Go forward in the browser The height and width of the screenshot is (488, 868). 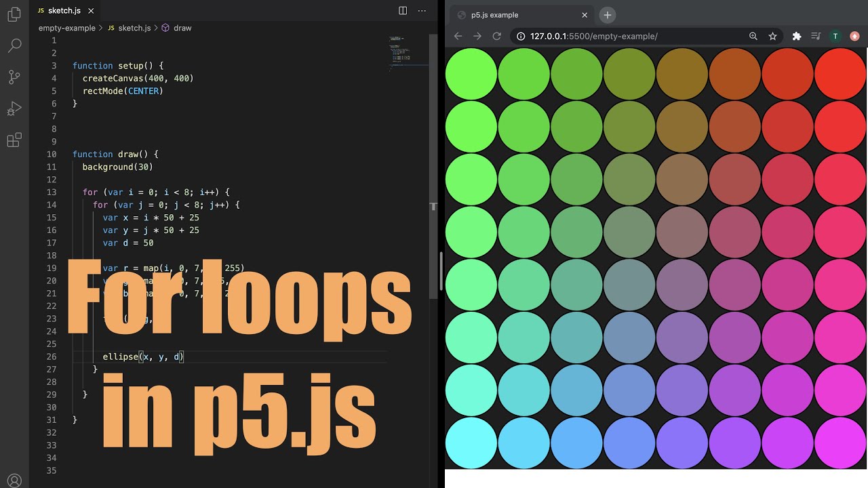[477, 36]
